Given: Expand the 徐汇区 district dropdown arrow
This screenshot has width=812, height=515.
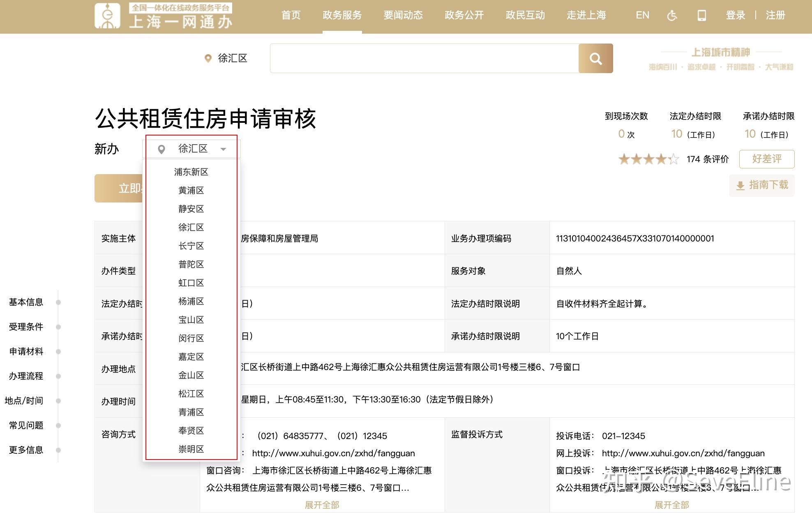Looking at the screenshot, I should [223, 149].
